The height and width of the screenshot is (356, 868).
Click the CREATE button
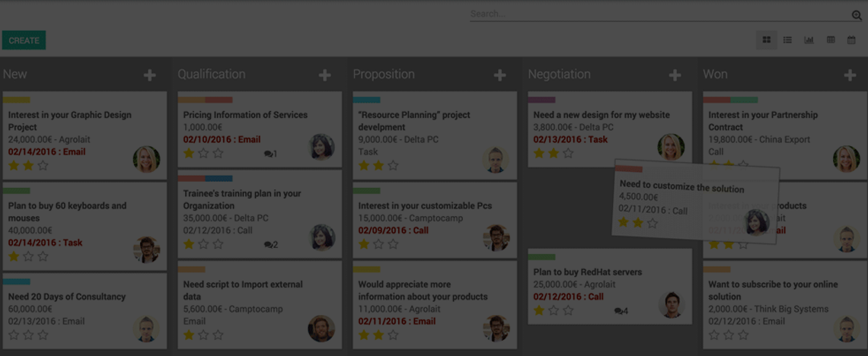[24, 40]
